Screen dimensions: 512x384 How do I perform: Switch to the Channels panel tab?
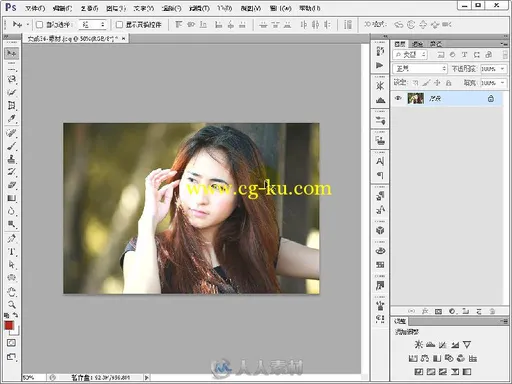click(417, 44)
